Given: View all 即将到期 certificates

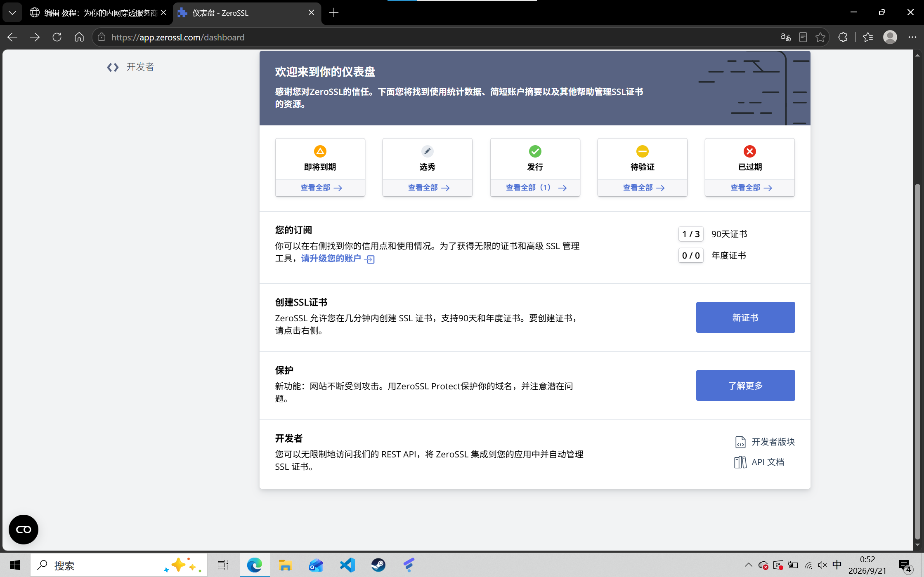Looking at the screenshot, I should 320,188.
